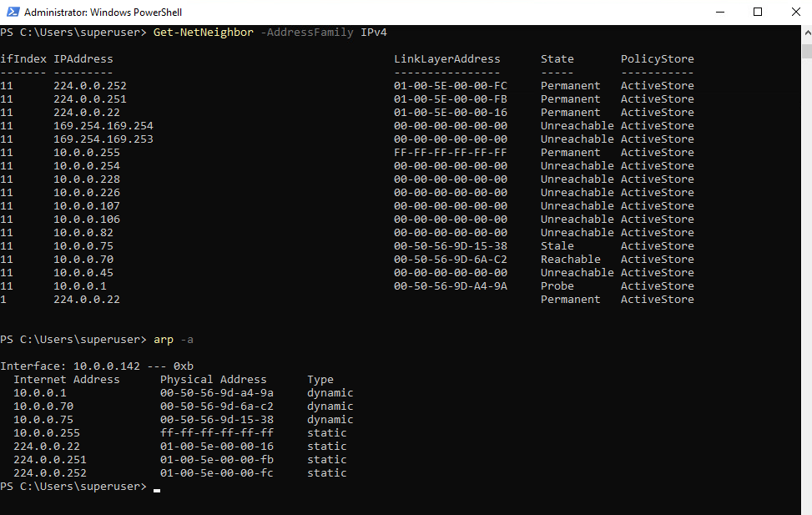Click lowercase MAC 00-50-56-9d-6a-c2

click(x=216, y=406)
